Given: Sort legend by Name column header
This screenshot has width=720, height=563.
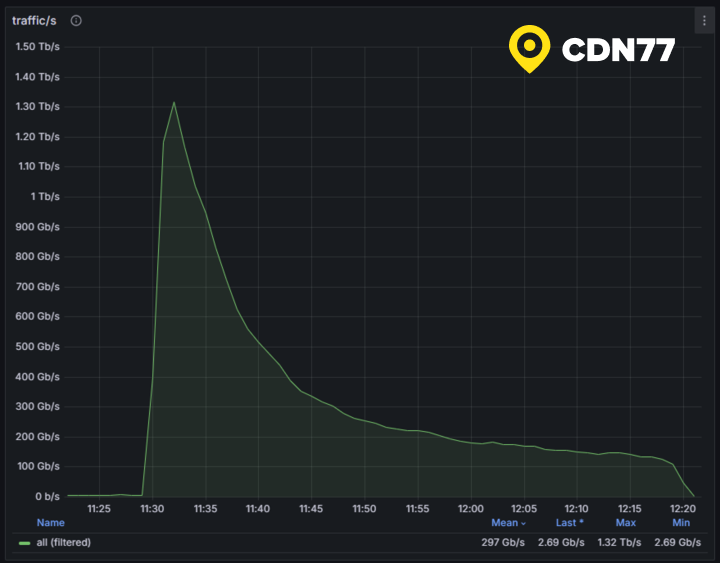Looking at the screenshot, I should [x=51, y=523].
